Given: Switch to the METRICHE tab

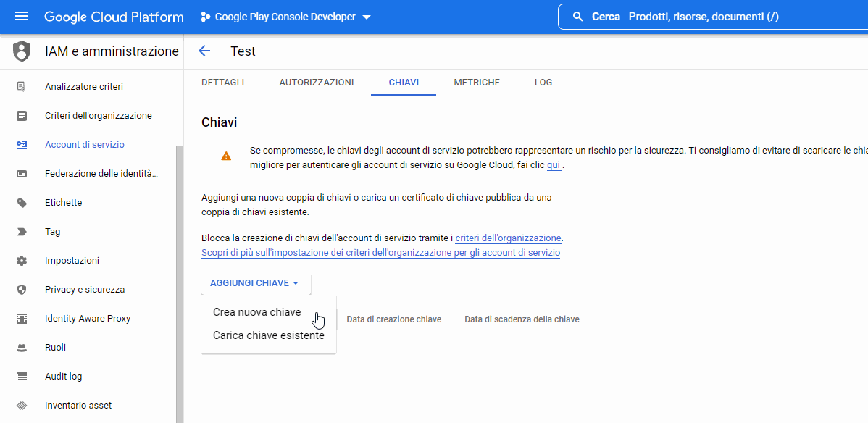Looking at the screenshot, I should pyautogui.click(x=476, y=83).
